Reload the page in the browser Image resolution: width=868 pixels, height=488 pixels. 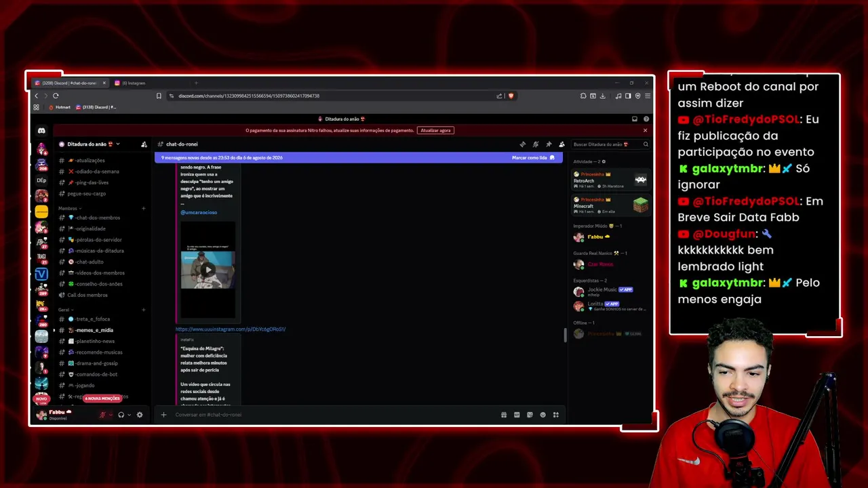[x=56, y=96]
